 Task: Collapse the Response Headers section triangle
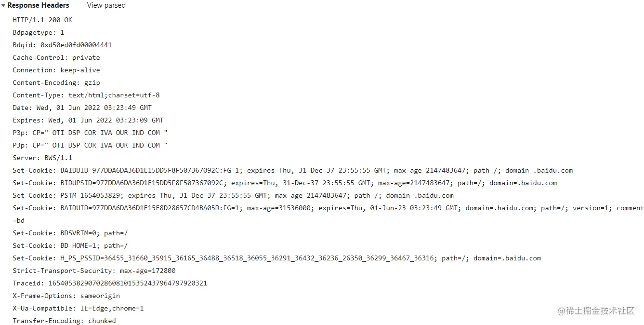(3, 5)
